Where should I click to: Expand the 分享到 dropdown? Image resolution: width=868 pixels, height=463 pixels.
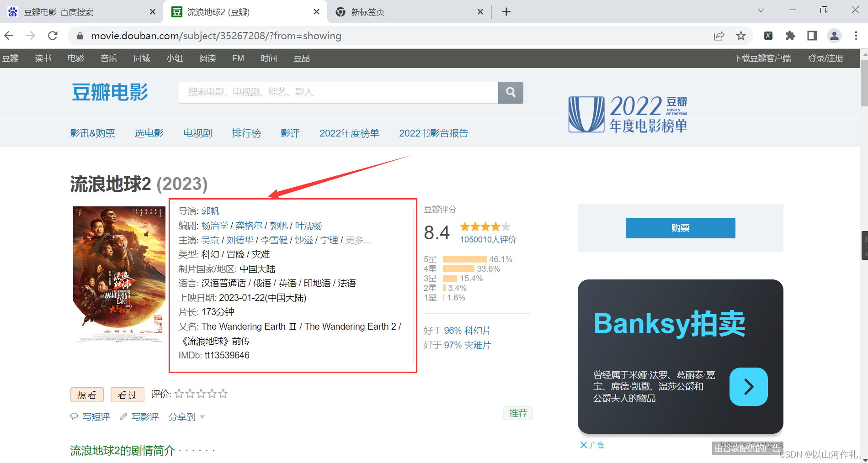[186, 417]
